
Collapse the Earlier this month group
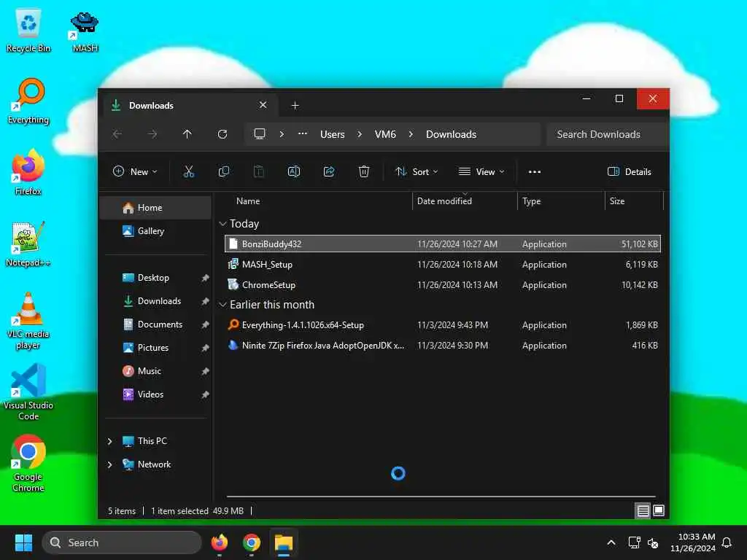[x=222, y=304]
